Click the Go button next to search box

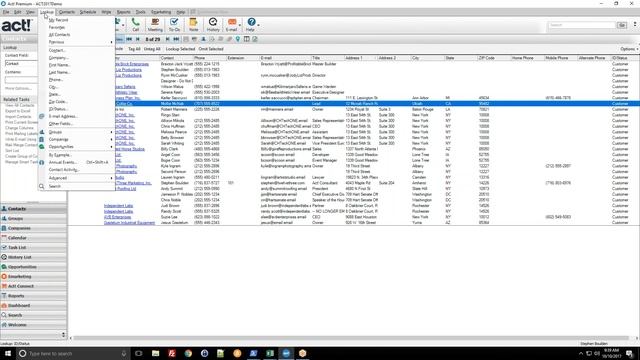pyautogui.click(x=622, y=25)
